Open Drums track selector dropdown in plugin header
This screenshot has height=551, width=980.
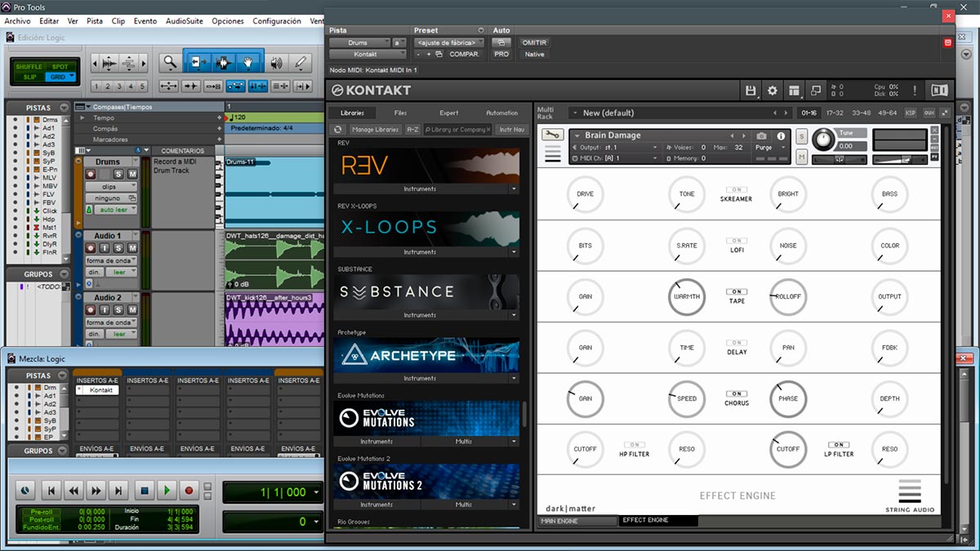coord(359,42)
